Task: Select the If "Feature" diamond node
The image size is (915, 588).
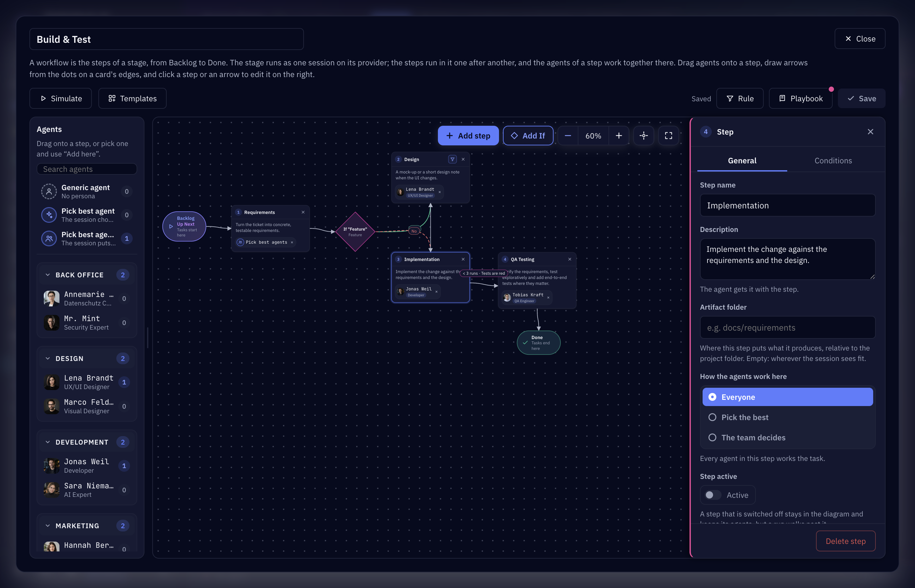Action: (x=355, y=231)
